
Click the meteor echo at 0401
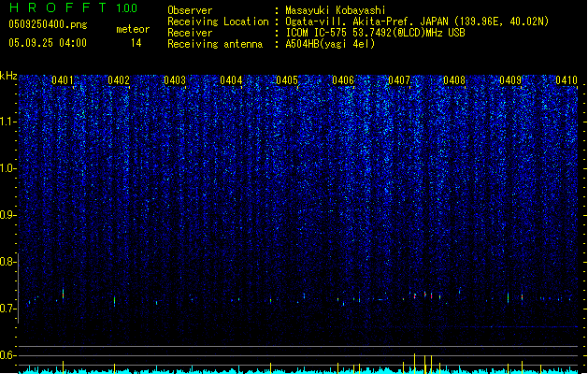(x=63, y=294)
